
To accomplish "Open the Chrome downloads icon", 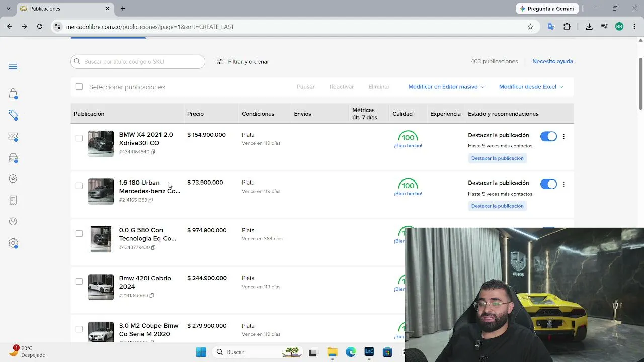I will (x=589, y=27).
